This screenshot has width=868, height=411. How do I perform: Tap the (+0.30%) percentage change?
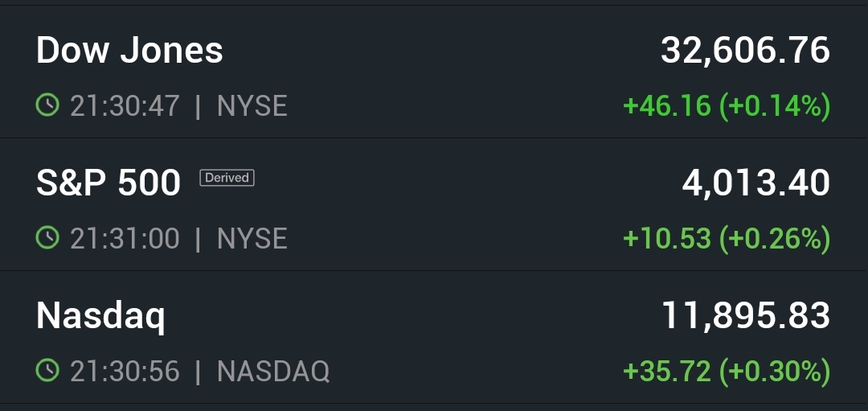[x=775, y=372]
